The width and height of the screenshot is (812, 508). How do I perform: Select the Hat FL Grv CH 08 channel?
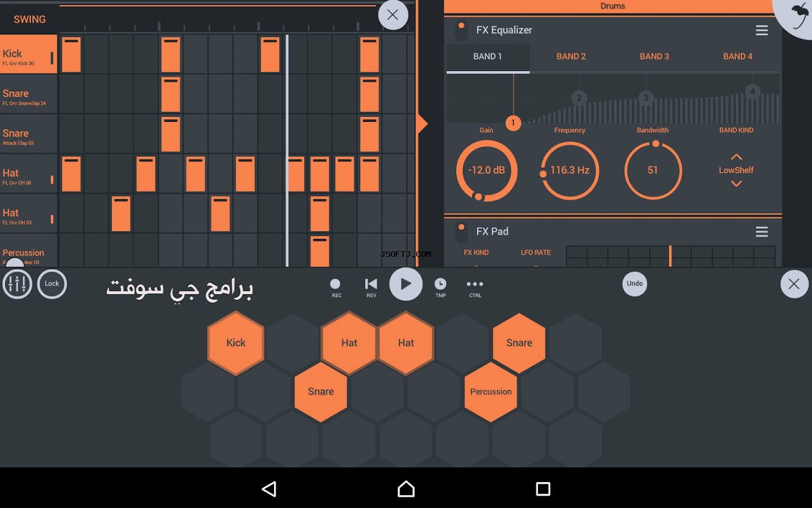pos(28,174)
